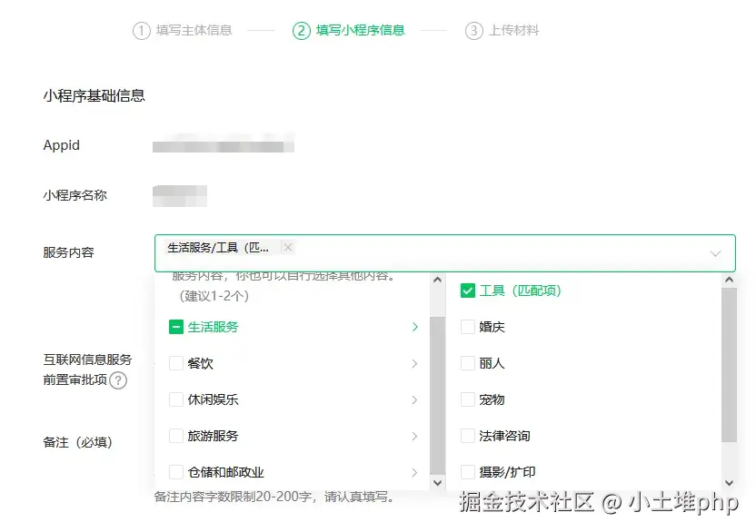Click the green checkmark icon on 生活服务

pyautogui.click(x=175, y=326)
